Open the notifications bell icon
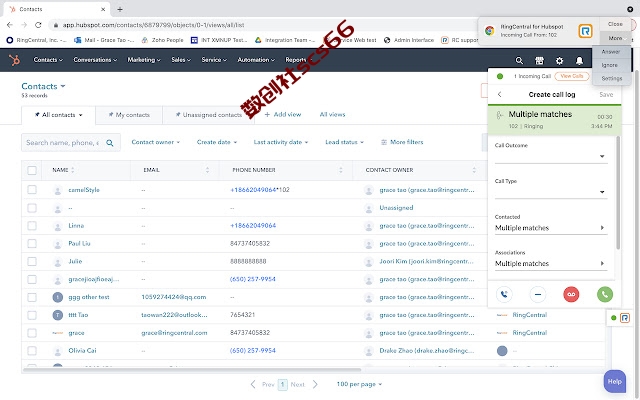Image resolution: width=640 pixels, height=400 pixels. [x=579, y=61]
